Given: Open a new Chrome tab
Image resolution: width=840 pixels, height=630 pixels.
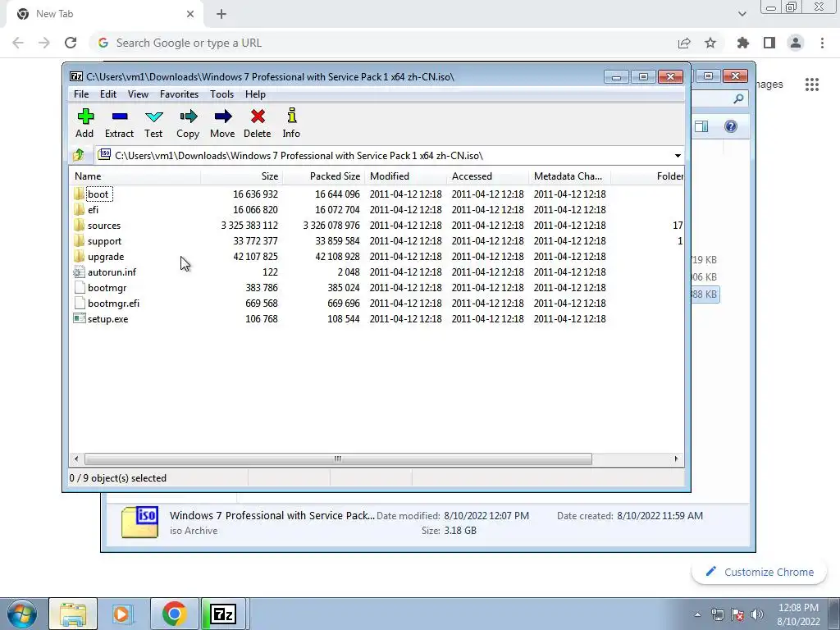Looking at the screenshot, I should (x=221, y=14).
